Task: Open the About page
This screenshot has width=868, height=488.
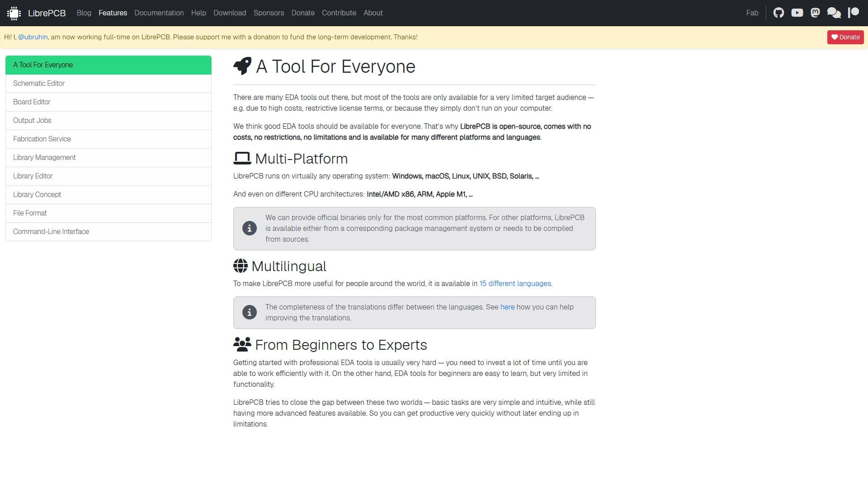Action: (x=373, y=13)
